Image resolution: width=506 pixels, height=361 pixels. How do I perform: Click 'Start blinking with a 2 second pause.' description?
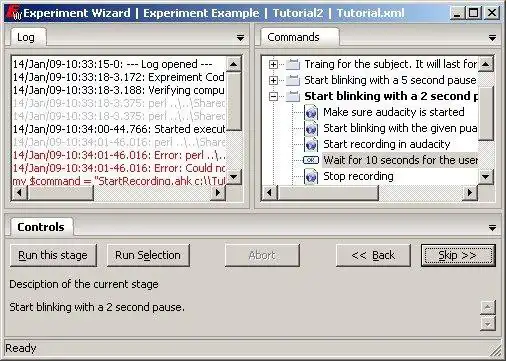click(97, 307)
